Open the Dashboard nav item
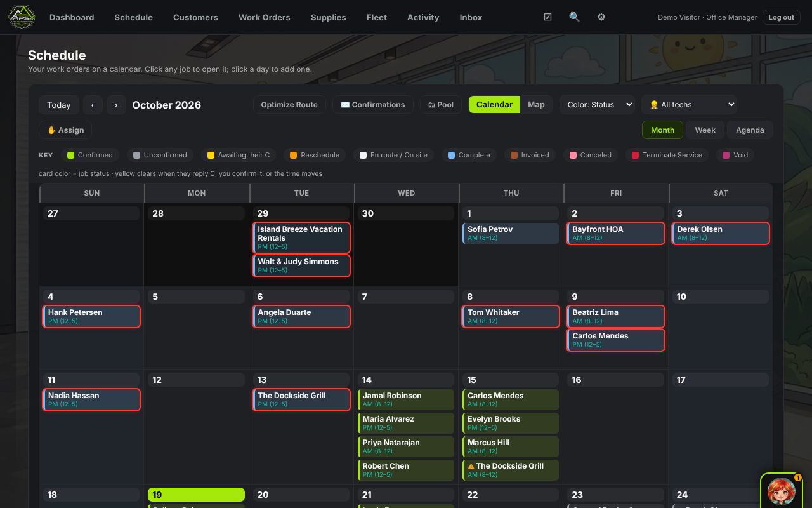The height and width of the screenshot is (508, 812). point(72,17)
